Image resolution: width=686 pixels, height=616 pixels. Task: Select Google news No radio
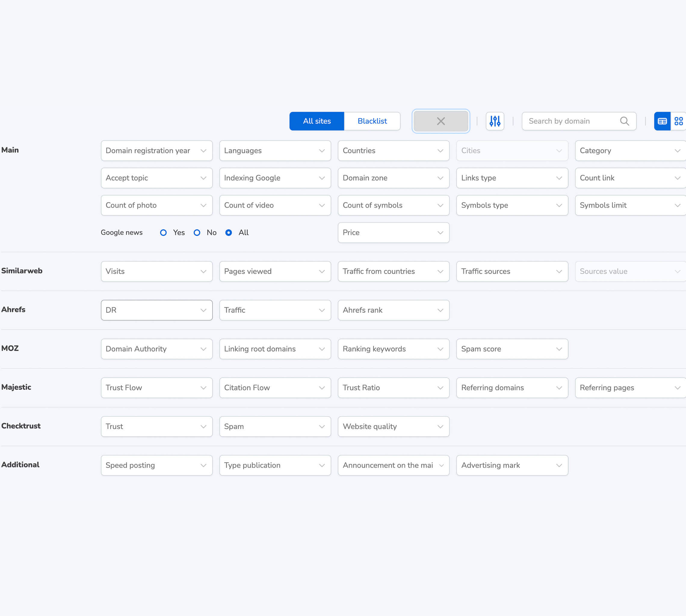197,232
